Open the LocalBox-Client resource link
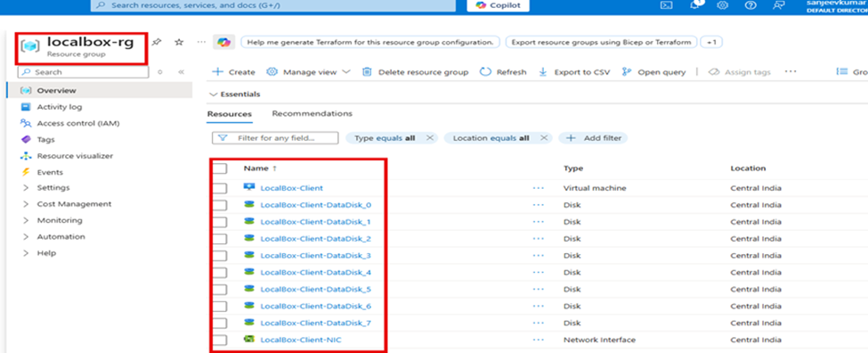This screenshot has width=868, height=353. click(292, 188)
